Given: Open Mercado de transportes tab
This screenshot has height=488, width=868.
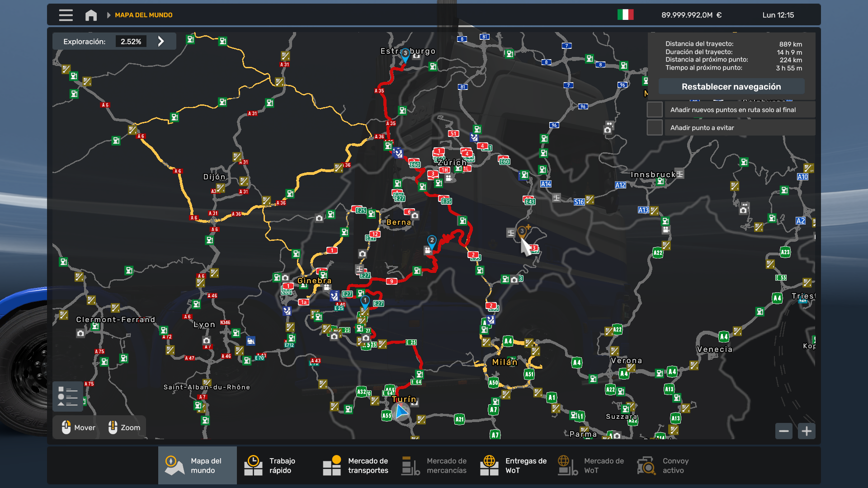Looking at the screenshot, I should (355, 465).
